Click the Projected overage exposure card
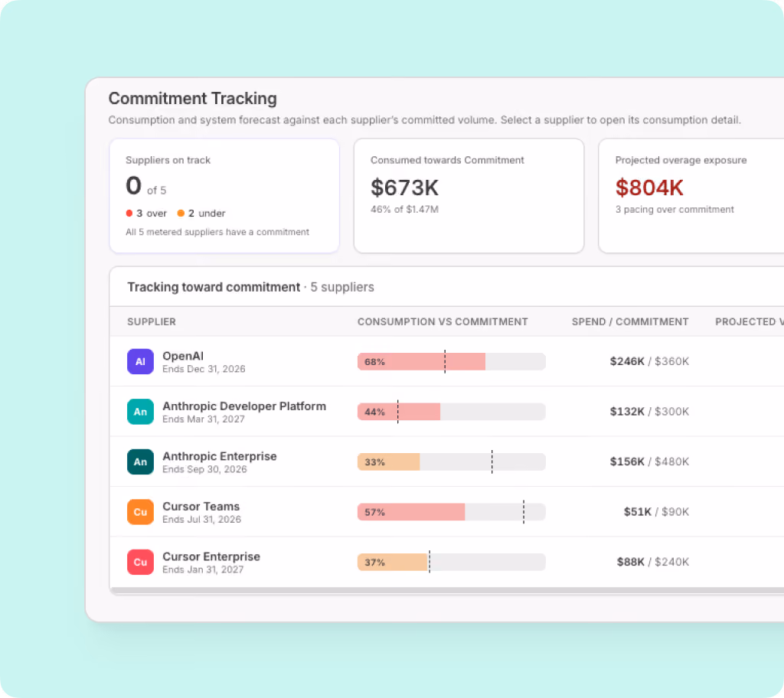 click(691, 195)
